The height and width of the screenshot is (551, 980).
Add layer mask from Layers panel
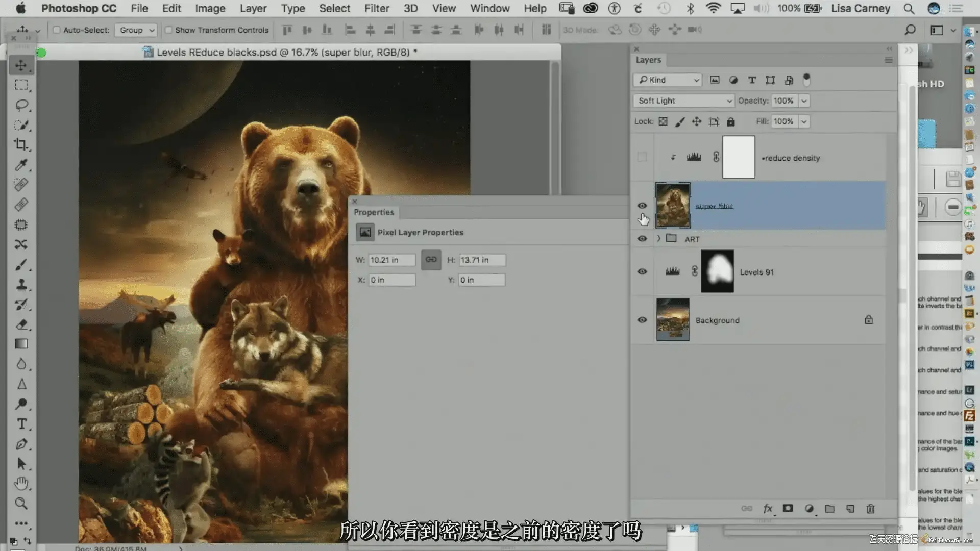[788, 509]
